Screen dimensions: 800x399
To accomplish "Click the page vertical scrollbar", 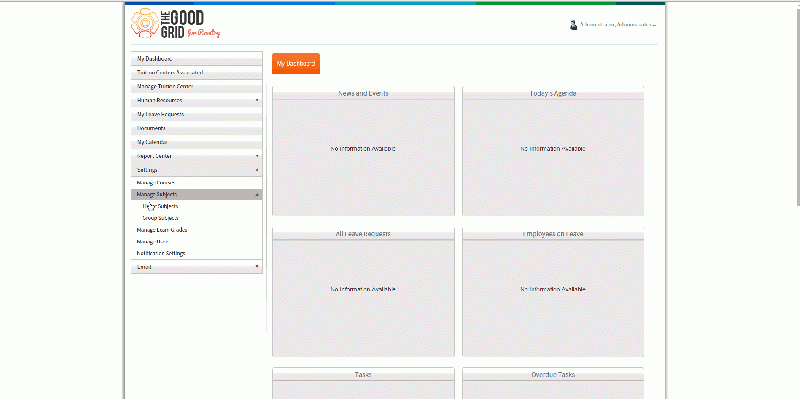I will 798,107.
